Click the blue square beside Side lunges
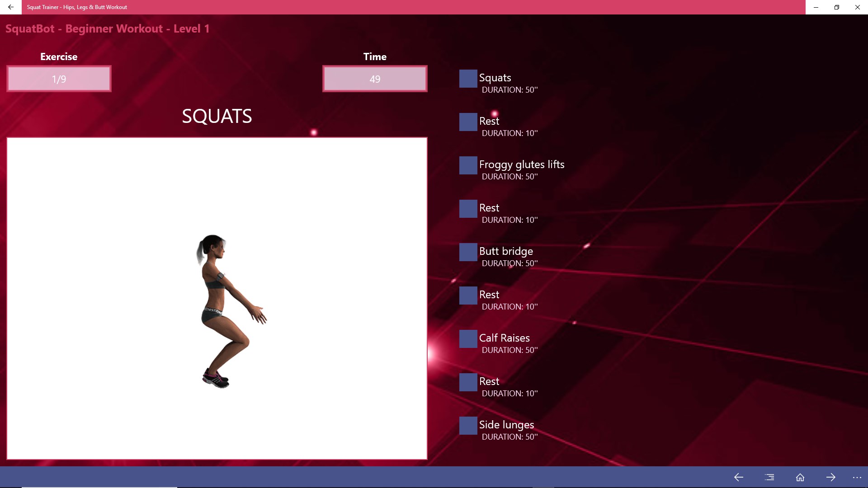 468,426
